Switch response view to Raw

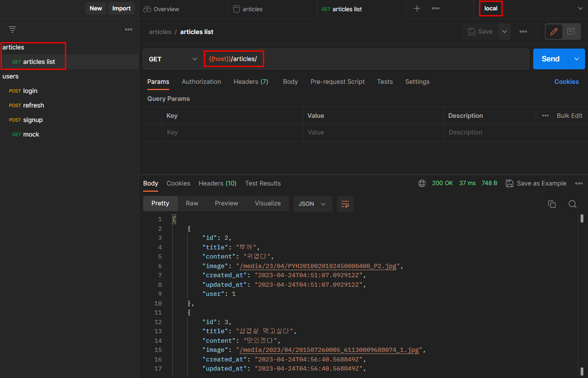pyautogui.click(x=192, y=203)
